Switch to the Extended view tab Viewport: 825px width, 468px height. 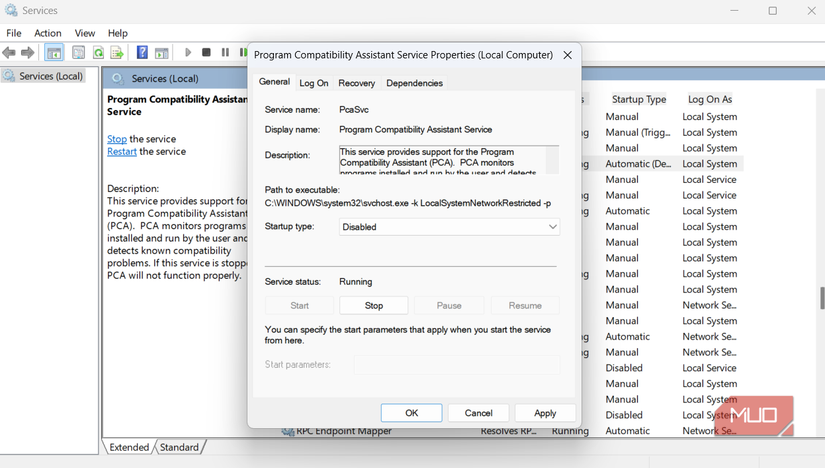click(x=129, y=447)
